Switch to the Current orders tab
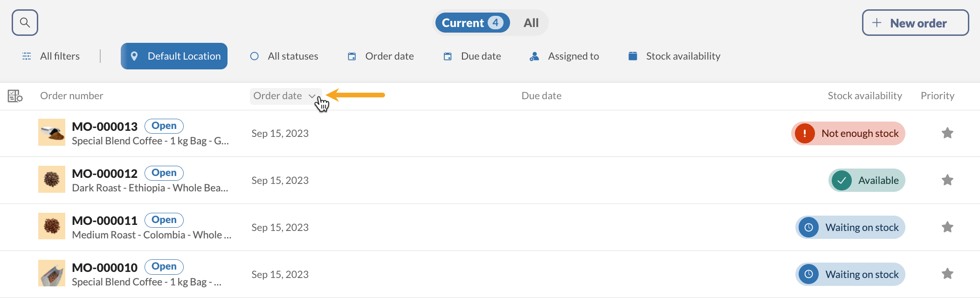 (472, 23)
